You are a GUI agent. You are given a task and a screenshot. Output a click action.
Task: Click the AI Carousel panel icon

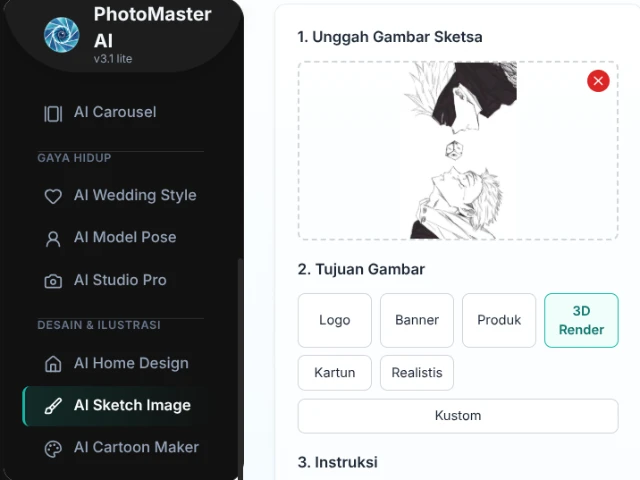click(53, 114)
